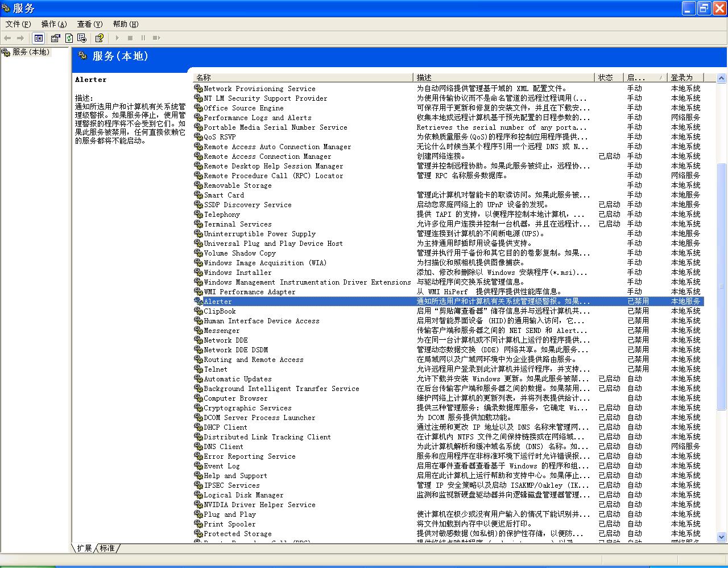Click the Stop Service square icon
The height and width of the screenshot is (568, 728).
130,38
